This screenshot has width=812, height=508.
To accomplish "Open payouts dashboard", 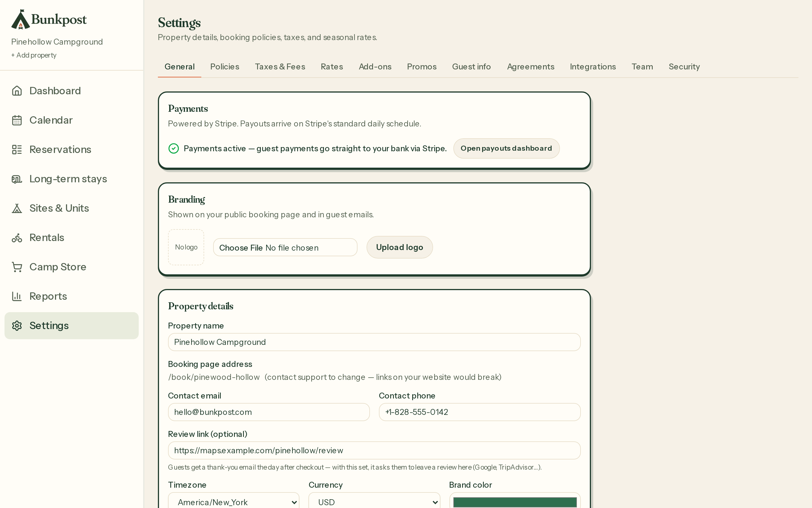I will click(x=506, y=148).
